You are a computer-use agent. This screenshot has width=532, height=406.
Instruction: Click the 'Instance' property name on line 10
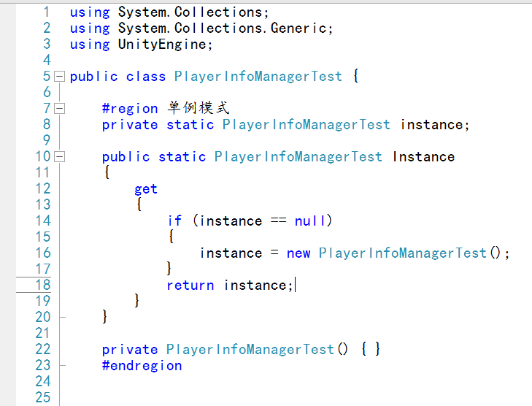click(423, 157)
